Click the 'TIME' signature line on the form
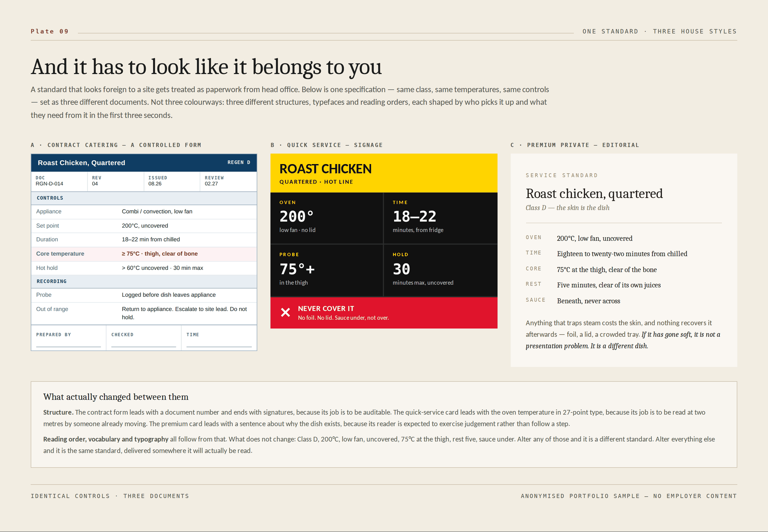Screen dimensions: 768x532 219,347
